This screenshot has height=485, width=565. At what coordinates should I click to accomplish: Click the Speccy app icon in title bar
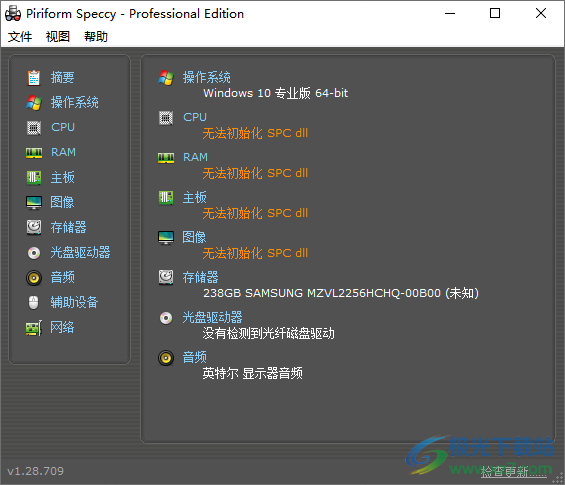point(13,14)
